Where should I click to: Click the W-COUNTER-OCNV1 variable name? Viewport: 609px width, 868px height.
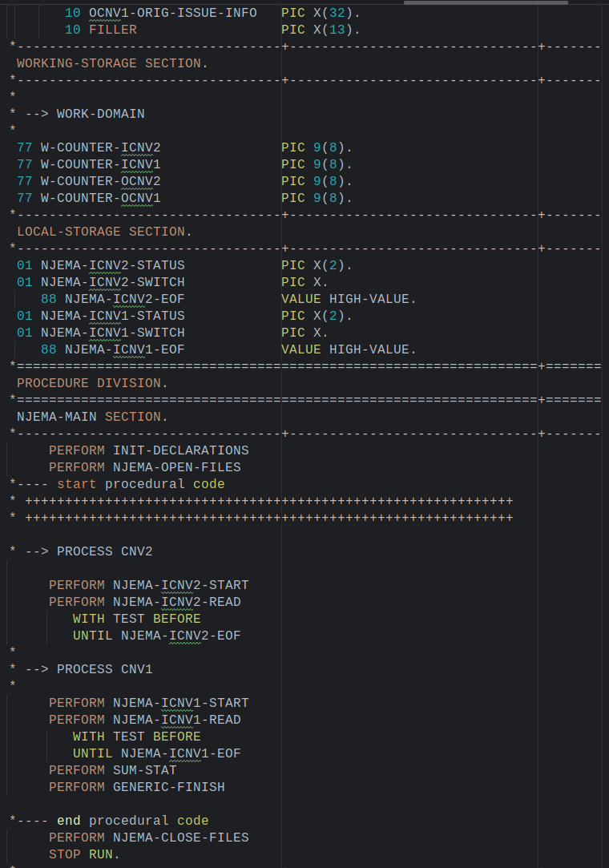coord(100,198)
